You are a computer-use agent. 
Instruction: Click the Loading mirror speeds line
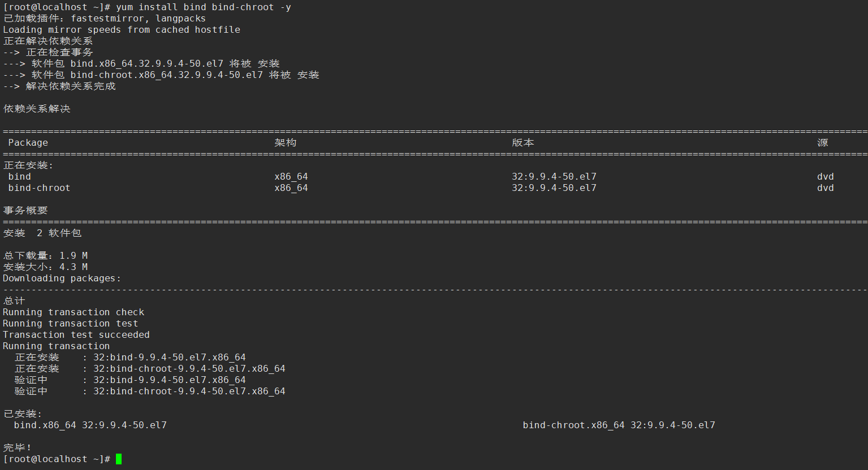tap(122, 30)
